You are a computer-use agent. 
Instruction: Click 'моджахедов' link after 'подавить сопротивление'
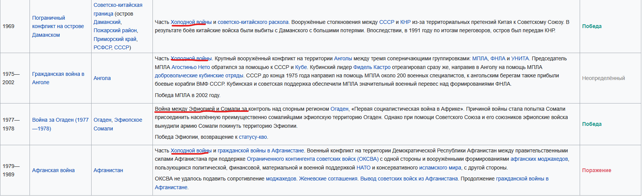(x=281, y=179)
